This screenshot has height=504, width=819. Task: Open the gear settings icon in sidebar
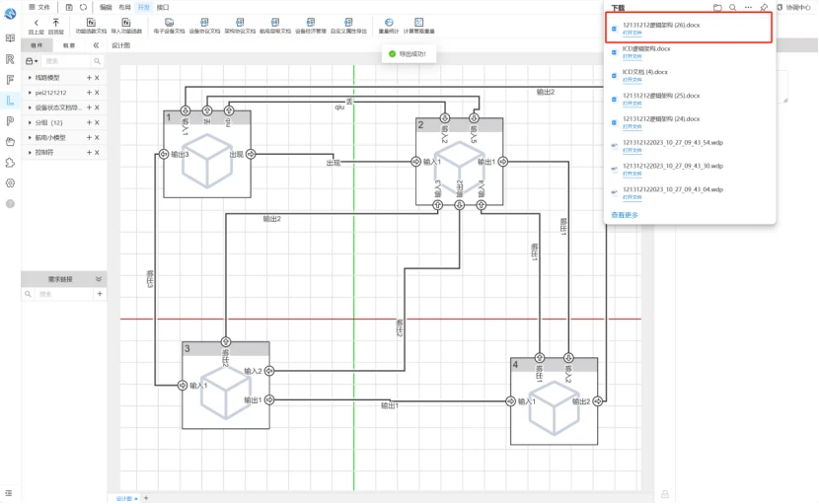(x=10, y=182)
